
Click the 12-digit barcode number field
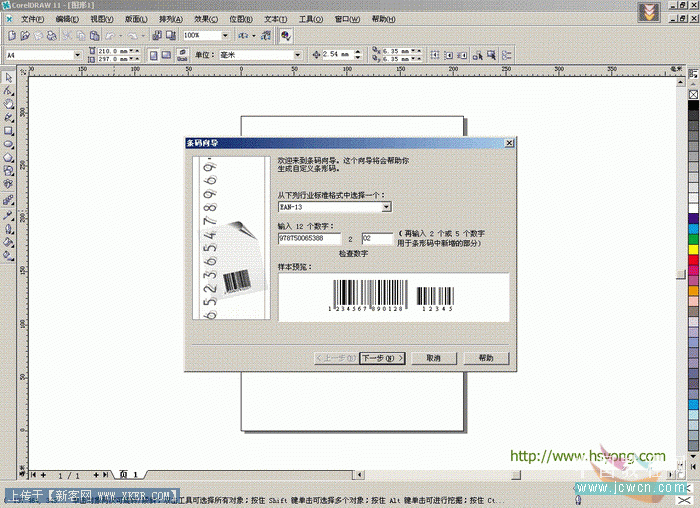point(309,239)
